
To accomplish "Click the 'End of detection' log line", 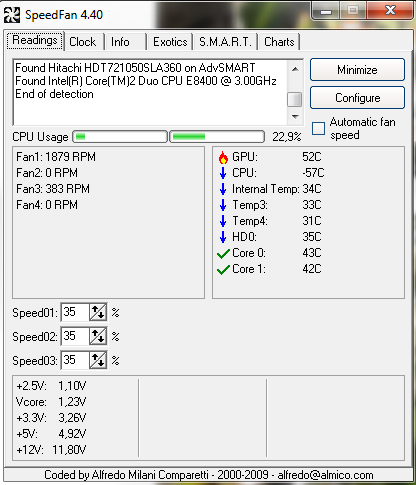I will (54, 94).
